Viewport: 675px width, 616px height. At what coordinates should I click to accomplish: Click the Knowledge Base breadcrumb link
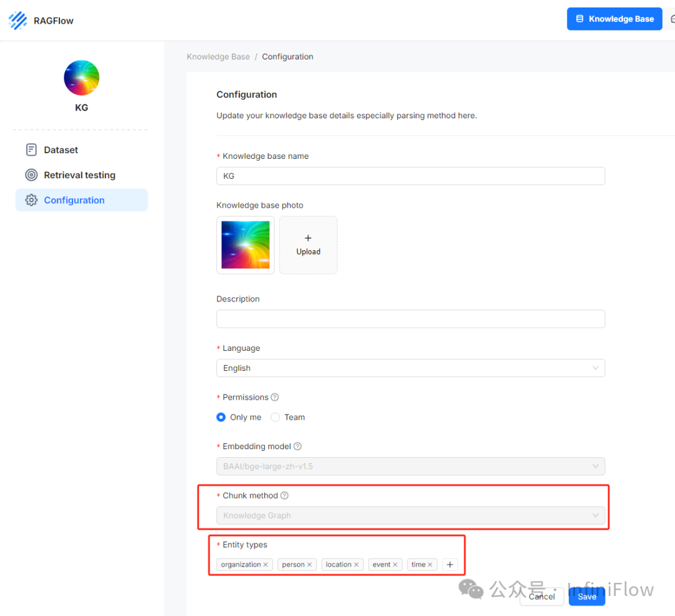point(218,57)
